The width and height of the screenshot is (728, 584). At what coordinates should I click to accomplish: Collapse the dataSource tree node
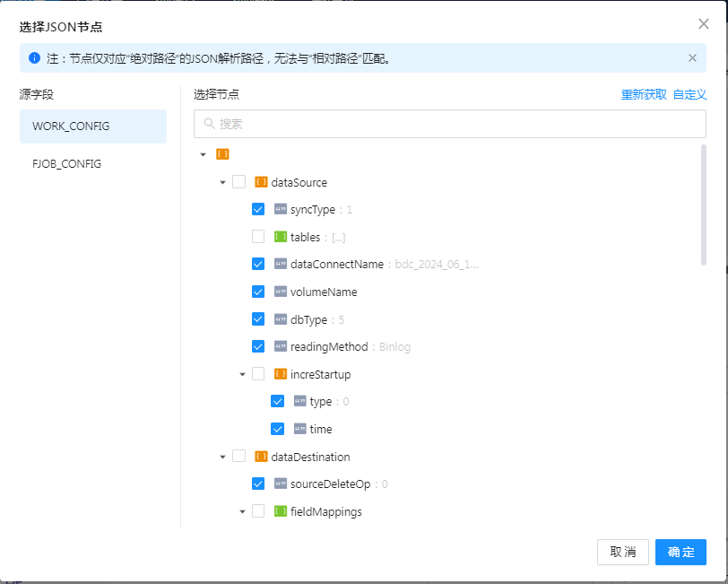tap(222, 182)
